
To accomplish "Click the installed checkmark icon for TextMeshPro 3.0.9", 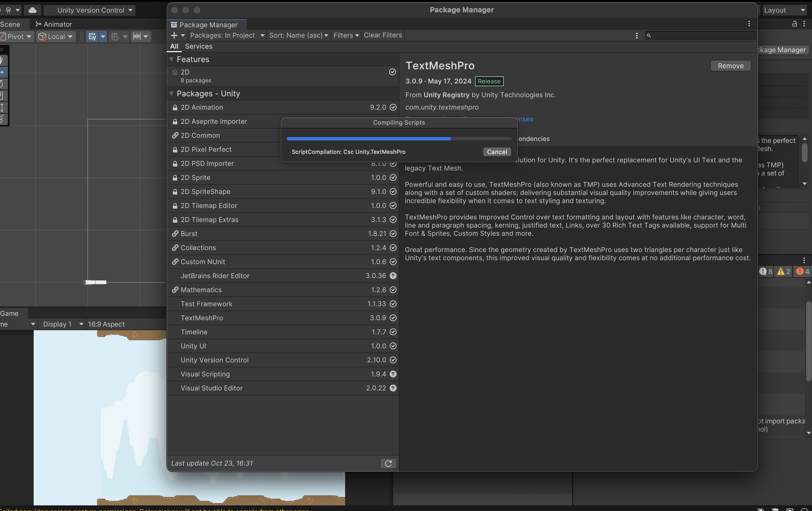I will click(x=393, y=318).
